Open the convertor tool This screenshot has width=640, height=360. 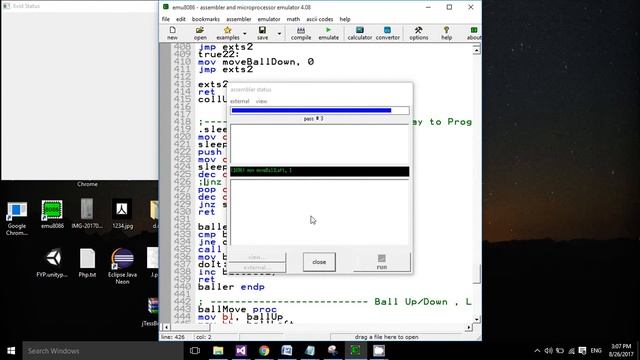[387, 33]
